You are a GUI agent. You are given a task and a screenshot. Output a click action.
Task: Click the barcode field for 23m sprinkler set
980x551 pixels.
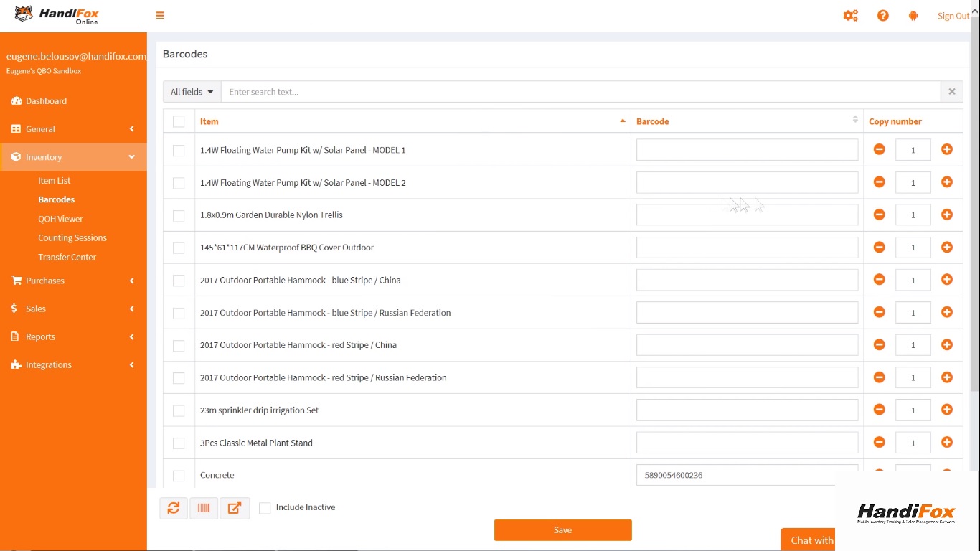[x=747, y=410]
